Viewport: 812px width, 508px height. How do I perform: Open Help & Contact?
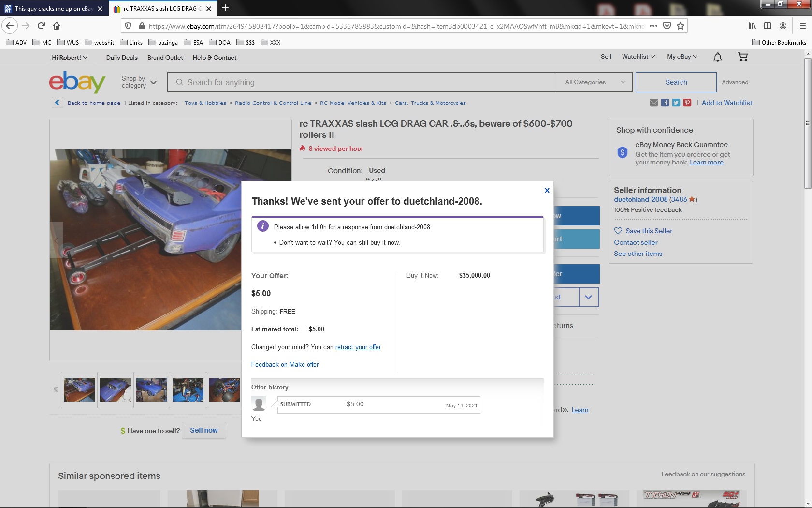pos(215,57)
